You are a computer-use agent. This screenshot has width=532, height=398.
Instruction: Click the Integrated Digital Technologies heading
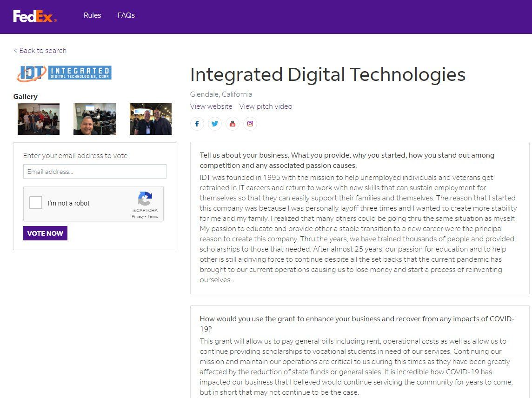(328, 75)
